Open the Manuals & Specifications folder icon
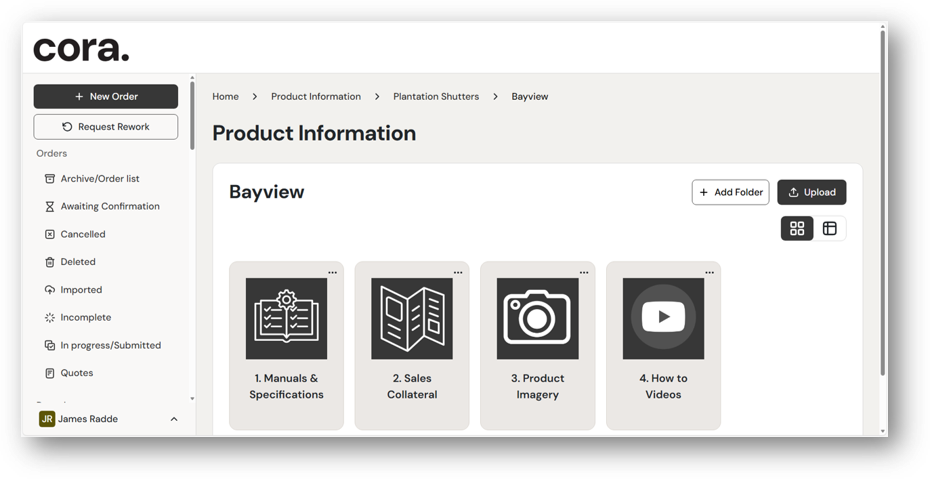Image resolution: width=930 pixels, height=479 pixels. [x=286, y=319]
